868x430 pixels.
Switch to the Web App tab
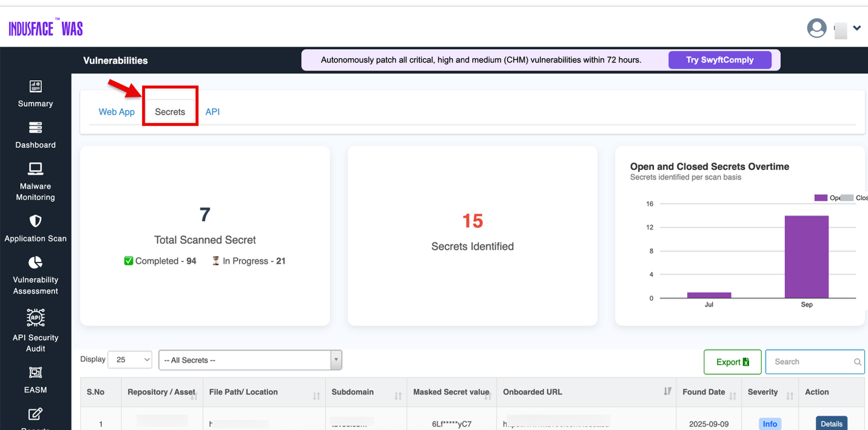(116, 112)
